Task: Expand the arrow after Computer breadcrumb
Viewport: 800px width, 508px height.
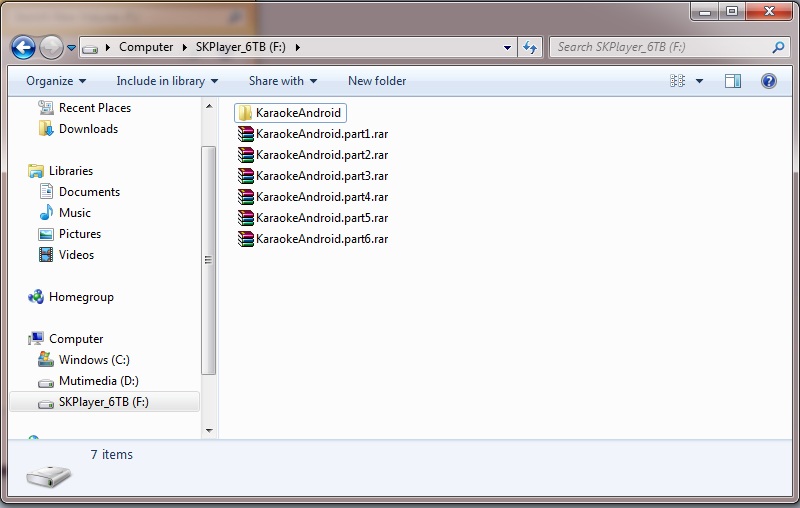Action: (185, 47)
